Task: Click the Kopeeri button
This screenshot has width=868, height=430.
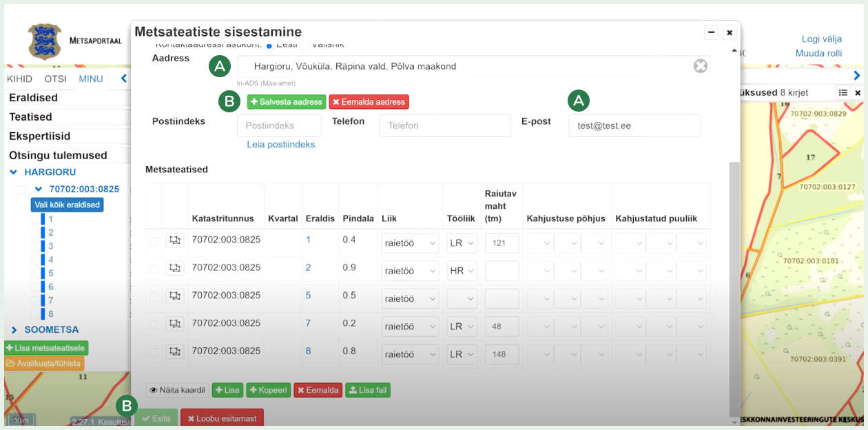Action: pyautogui.click(x=269, y=390)
